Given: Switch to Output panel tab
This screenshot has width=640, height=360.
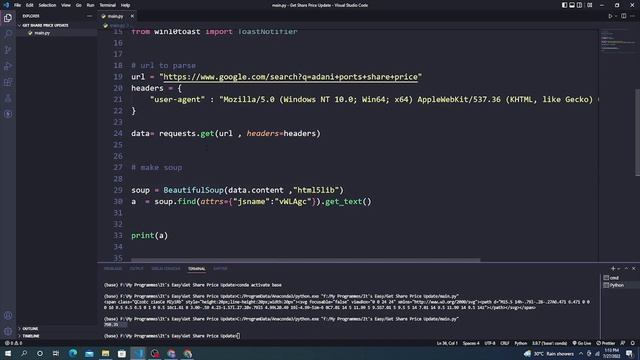Looking at the screenshot, I should [x=136, y=269].
